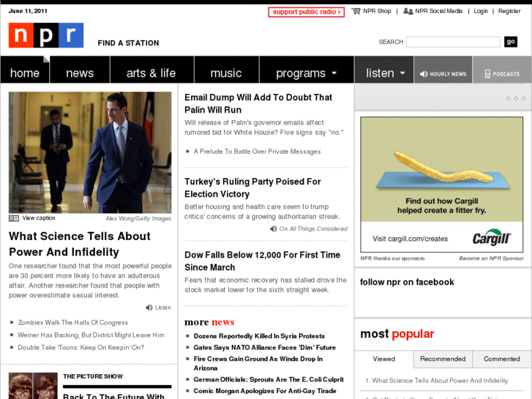Click THE PICTURE SHOW heading
Image resolution: width=532 pixels, height=399 pixels.
93,376
